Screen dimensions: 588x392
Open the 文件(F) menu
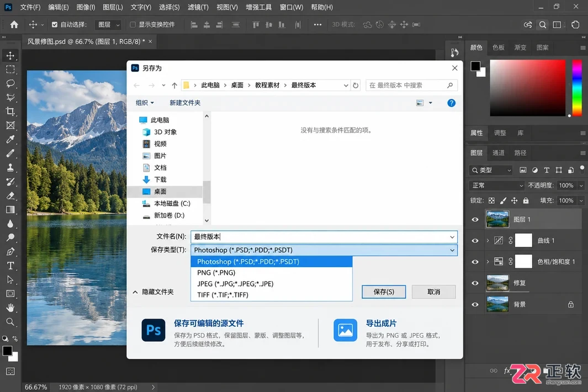pos(30,7)
